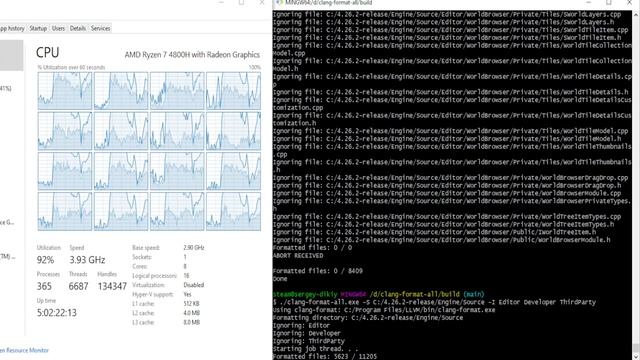Click the './clang-format-all.exe' command line
This screenshot has width=640, height=360.
click(x=434, y=302)
